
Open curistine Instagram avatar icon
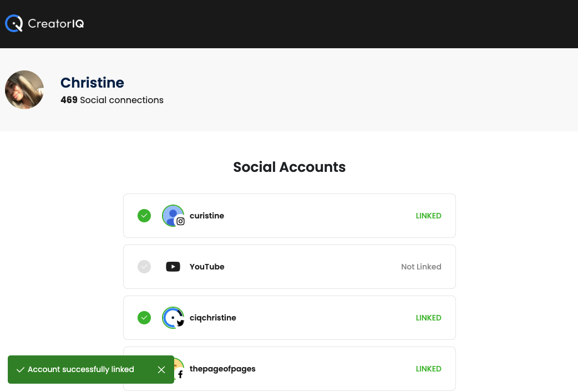173,216
